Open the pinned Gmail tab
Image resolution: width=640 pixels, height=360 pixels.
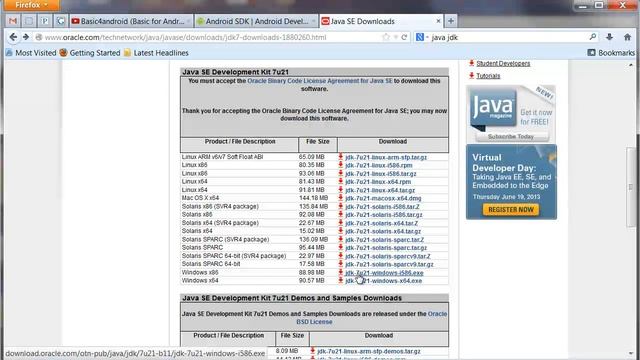tap(13, 21)
